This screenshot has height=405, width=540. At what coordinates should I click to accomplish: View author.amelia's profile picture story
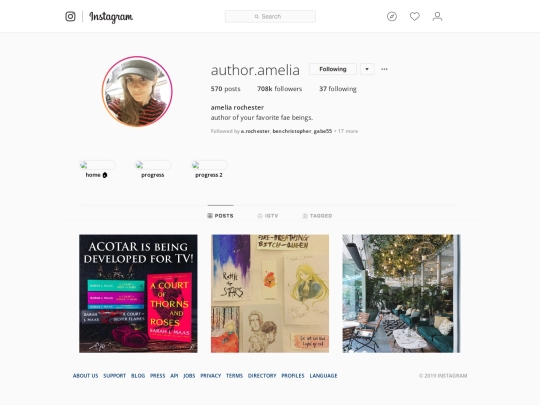pyautogui.click(x=137, y=92)
